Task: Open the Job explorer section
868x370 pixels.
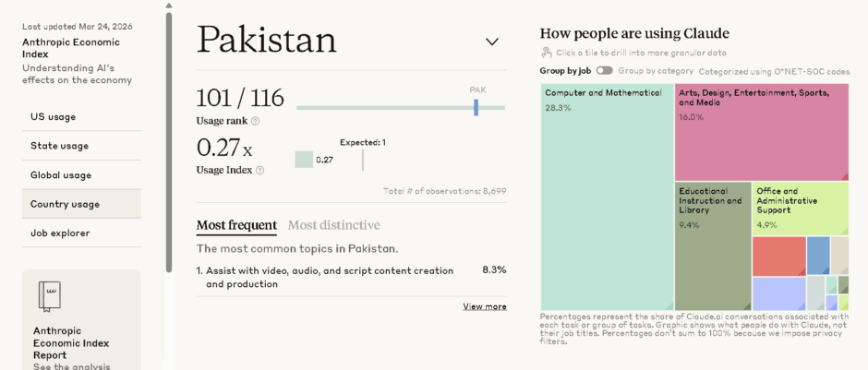Action: click(60, 233)
